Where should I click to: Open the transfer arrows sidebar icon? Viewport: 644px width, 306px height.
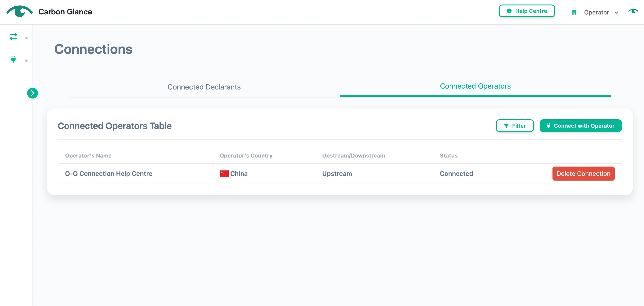13,37
